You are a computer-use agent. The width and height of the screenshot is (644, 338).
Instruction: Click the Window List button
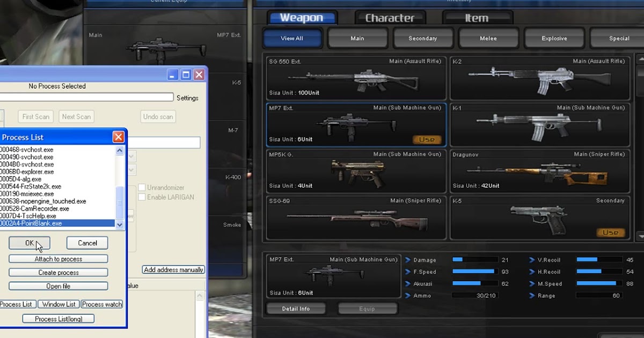pos(58,304)
